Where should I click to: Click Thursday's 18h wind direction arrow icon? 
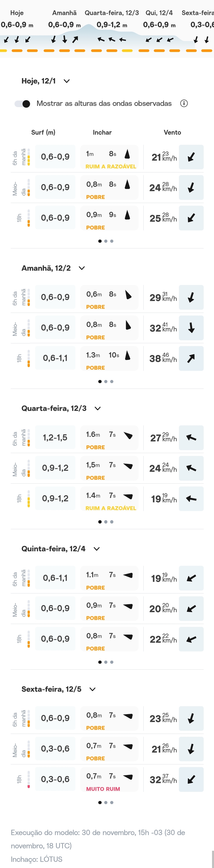(x=191, y=639)
